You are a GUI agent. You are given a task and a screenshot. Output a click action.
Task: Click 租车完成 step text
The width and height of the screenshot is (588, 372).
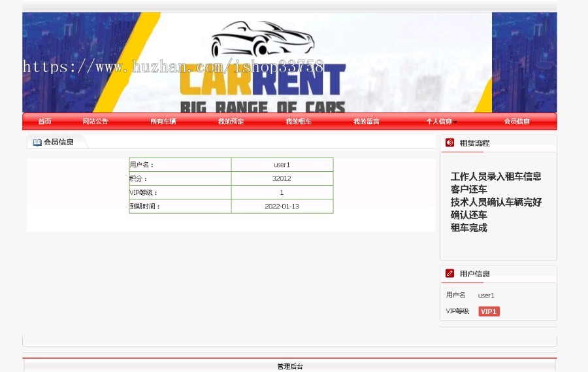[468, 228]
